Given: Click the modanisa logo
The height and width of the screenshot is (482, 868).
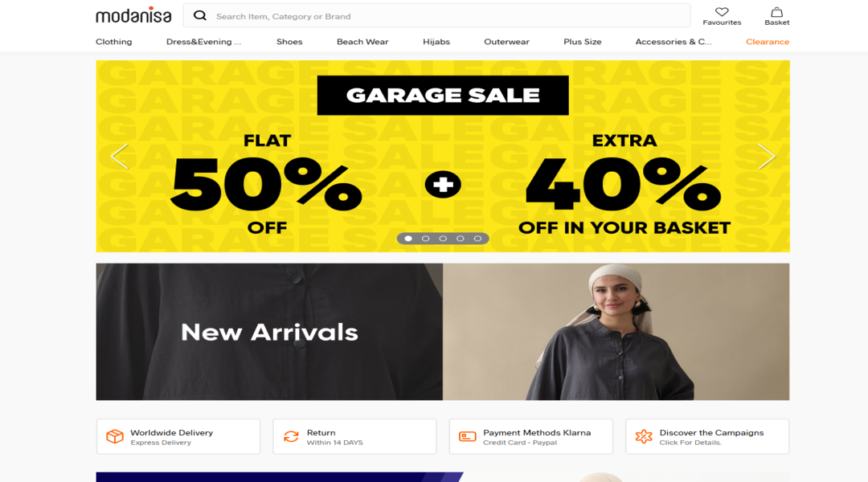Looking at the screenshot, I should pyautogui.click(x=133, y=15).
